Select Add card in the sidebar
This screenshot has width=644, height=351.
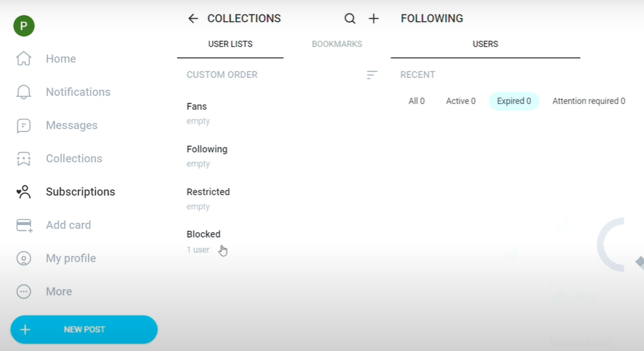pyautogui.click(x=68, y=226)
